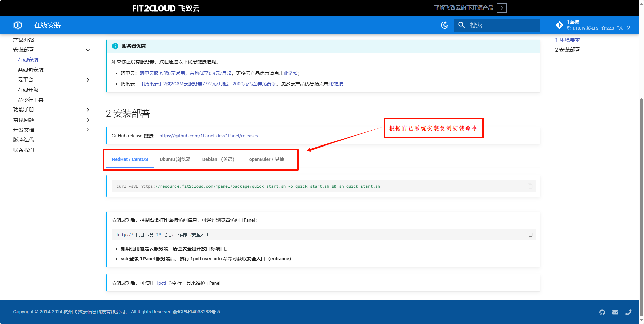Image resolution: width=644 pixels, height=324 pixels.
Task: Click the 2000元代金券免费领 link
Action: coord(255,84)
